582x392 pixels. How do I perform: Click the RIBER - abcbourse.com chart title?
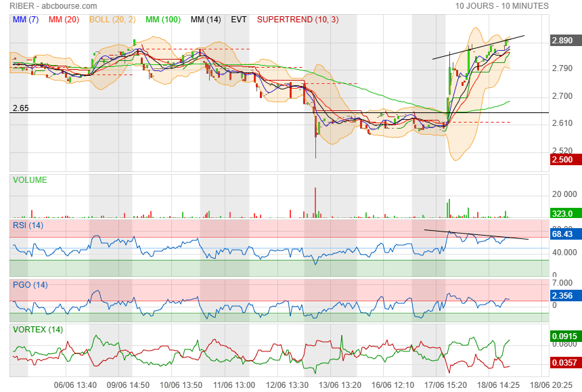click(54, 6)
